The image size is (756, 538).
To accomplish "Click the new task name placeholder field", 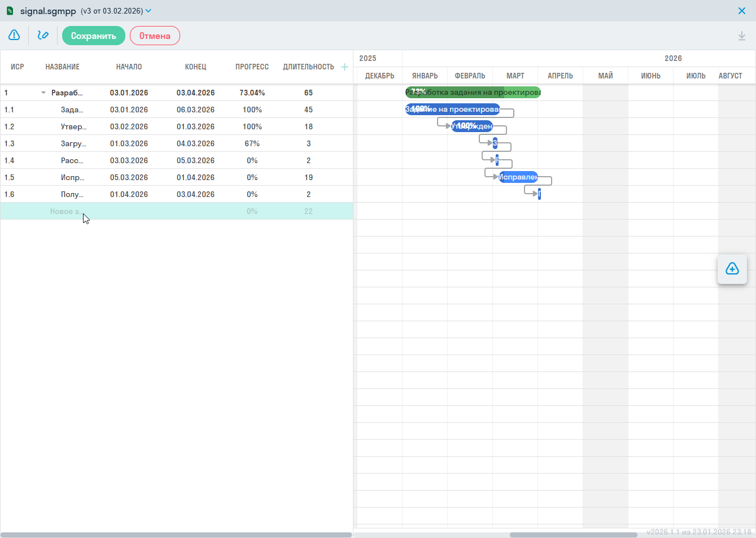I will [x=64, y=211].
